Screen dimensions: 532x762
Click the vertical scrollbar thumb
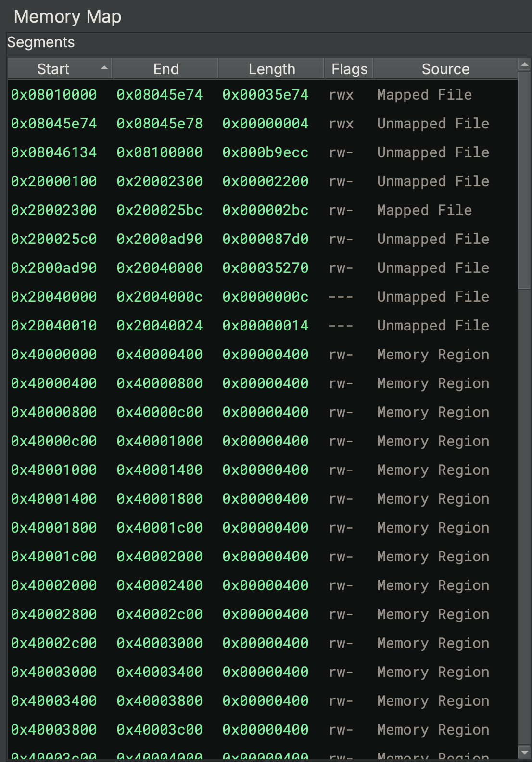point(524,180)
